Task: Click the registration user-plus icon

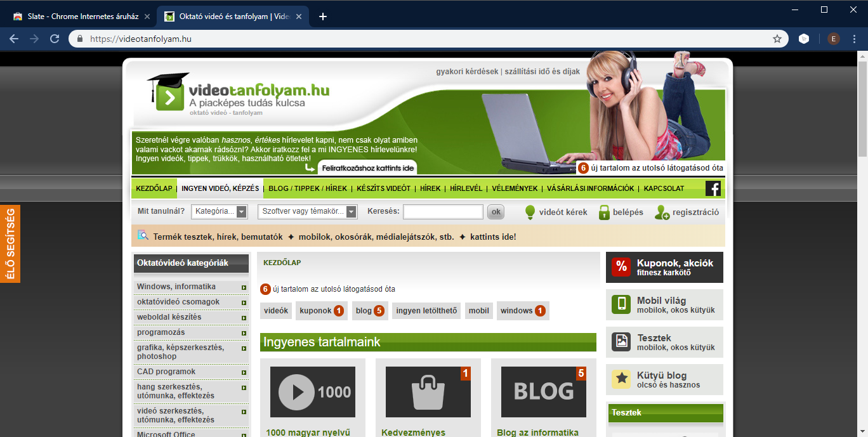Action: point(662,212)
